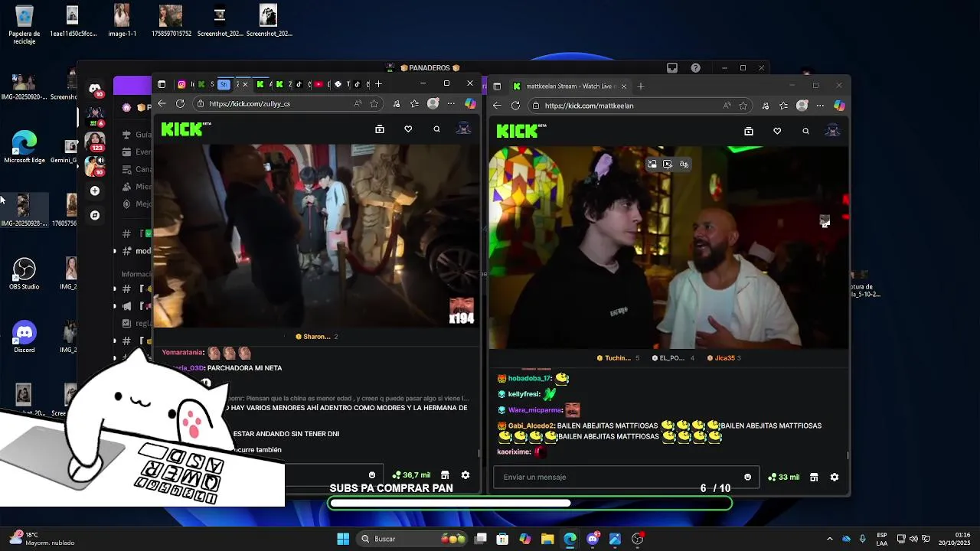Click the Jica35 leaderboard entry
The height and width of the screenshot is (551, 980).
[x=724, y=358]
